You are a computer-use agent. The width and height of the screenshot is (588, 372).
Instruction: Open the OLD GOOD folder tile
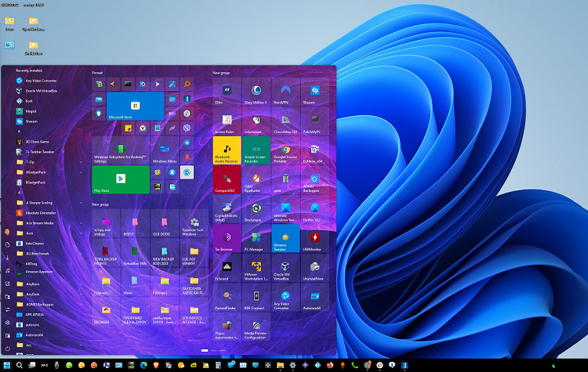click(165, 224)
